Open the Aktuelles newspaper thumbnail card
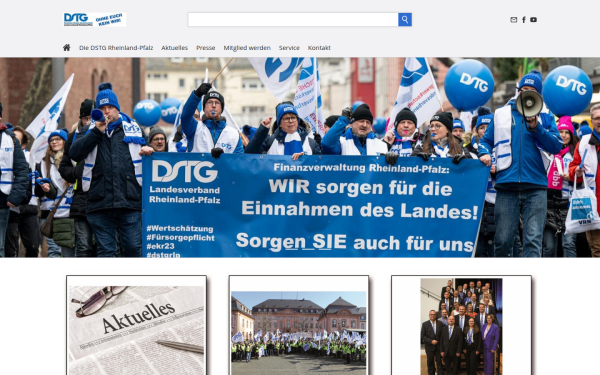The height and width of the screenshot is (375, 600). (137, 325)
